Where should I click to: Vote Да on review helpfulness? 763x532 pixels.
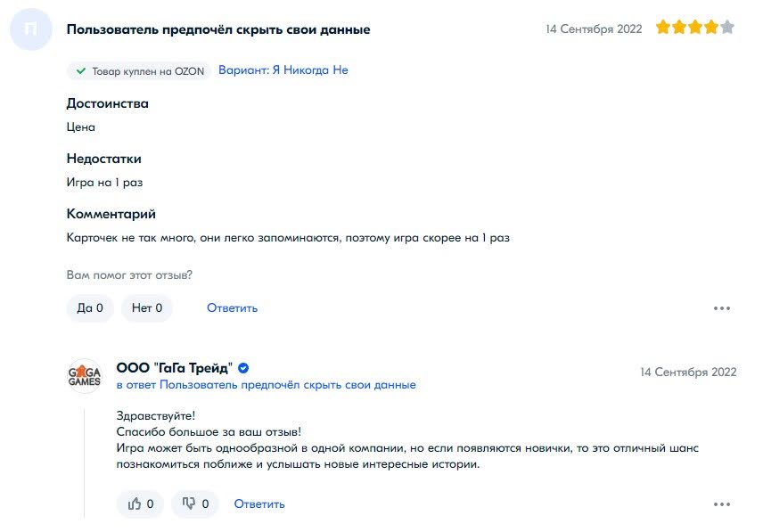(x=90, y=308)
